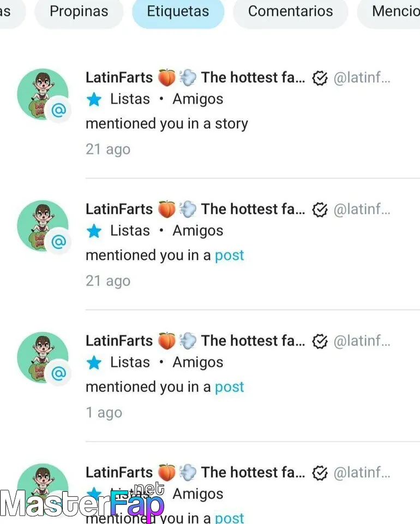Open the @latinf handle in the first notification
420x524 pixels.
tap(362, 78)
